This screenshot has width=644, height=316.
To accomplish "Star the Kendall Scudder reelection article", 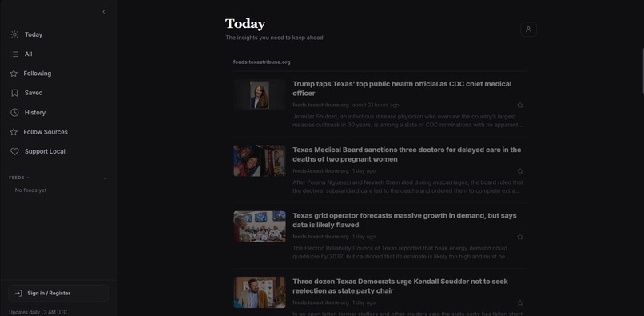I will 520,303.
